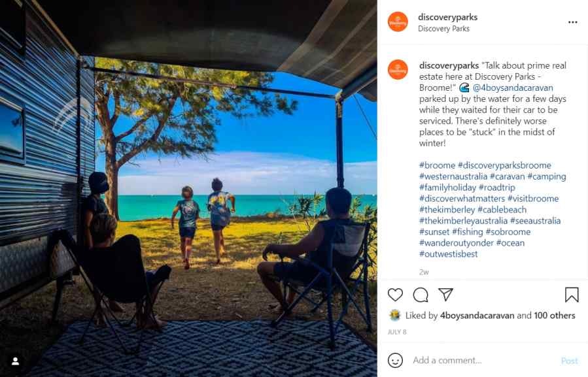
Task: Open comment speech bubble icon
Action: [421, 295]
